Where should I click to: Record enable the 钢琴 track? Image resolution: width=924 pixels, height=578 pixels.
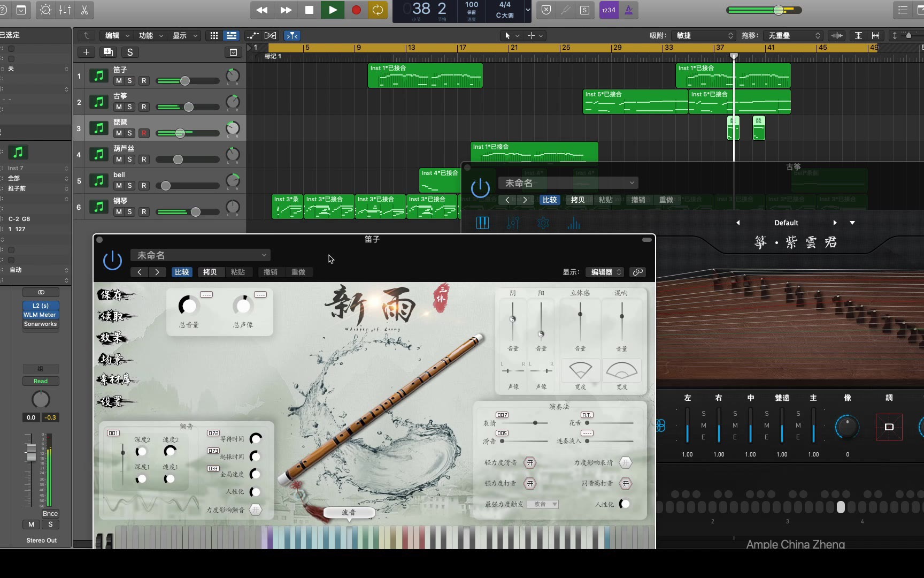(x=143, y=212)
